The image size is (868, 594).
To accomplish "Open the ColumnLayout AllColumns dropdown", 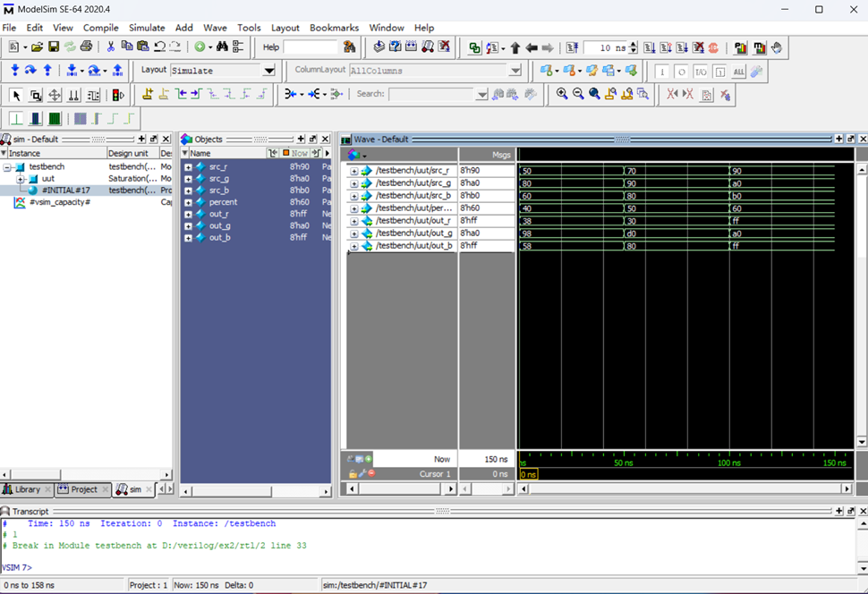I will 515,71.
